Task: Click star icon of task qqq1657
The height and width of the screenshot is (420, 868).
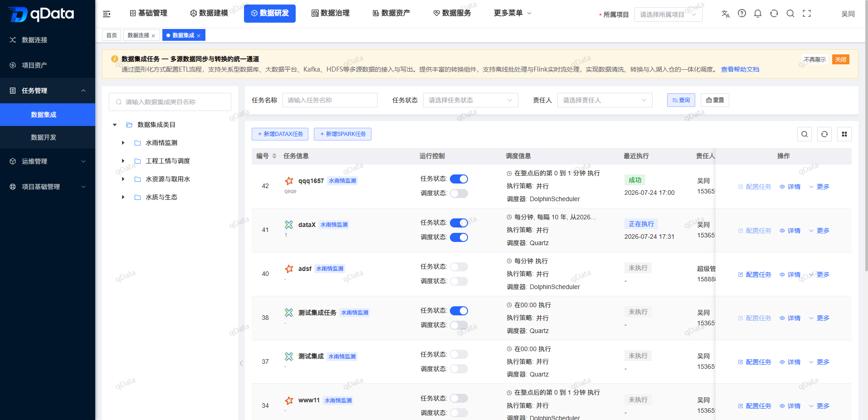Action: [289, 181]
